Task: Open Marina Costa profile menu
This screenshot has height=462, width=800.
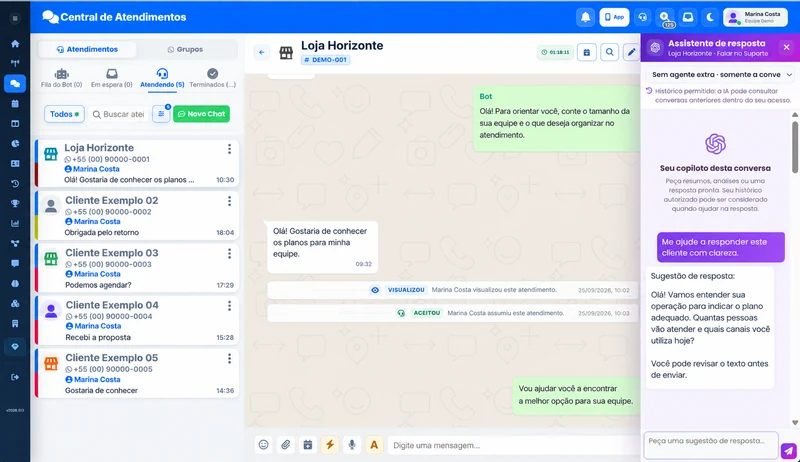Action: (x=755, y=17)
